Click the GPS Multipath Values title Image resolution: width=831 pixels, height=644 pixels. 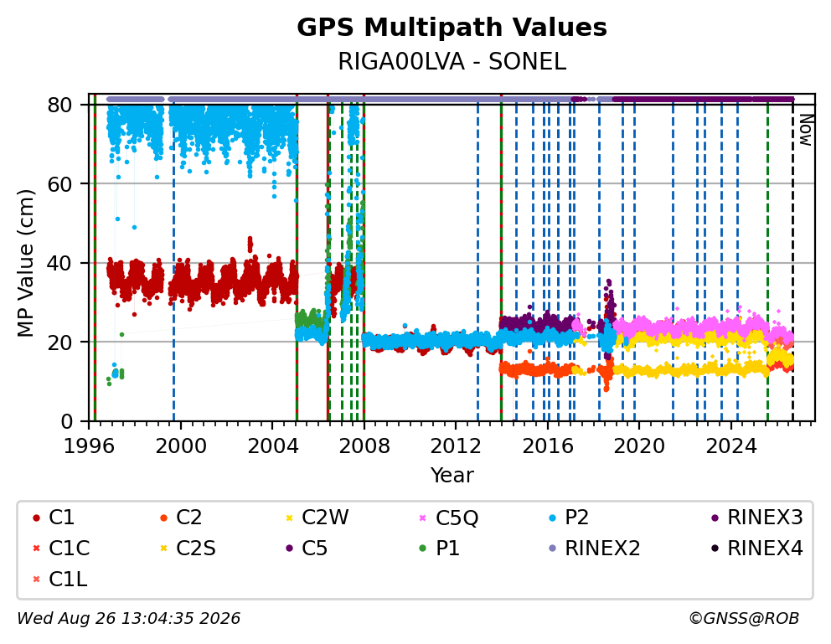pyautogui.click(x=452, y=28)
